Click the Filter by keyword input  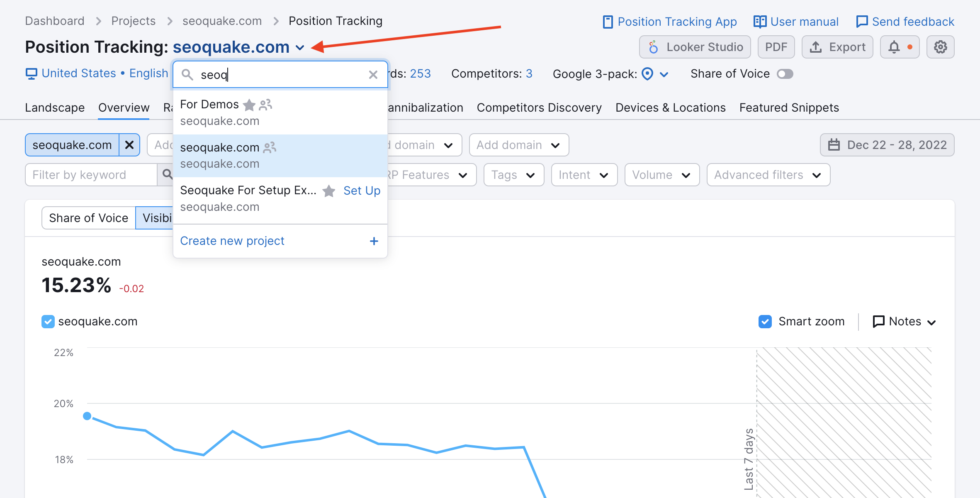click(91, 175)
